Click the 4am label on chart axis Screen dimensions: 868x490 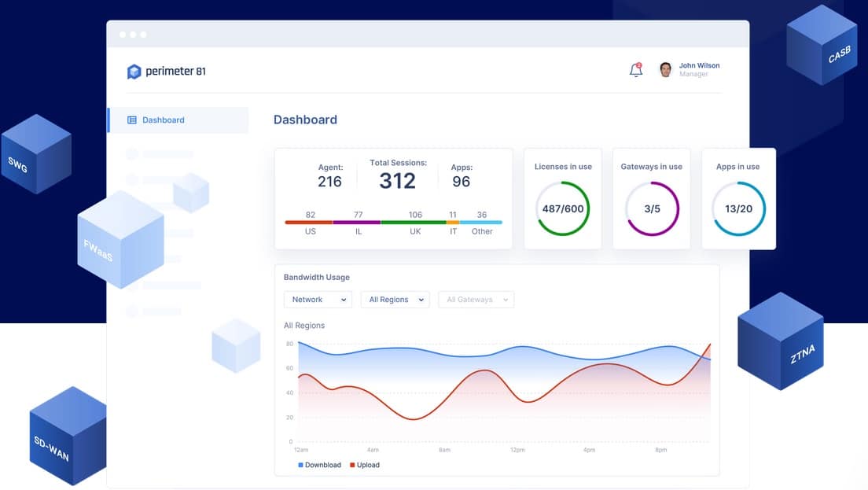373,450
